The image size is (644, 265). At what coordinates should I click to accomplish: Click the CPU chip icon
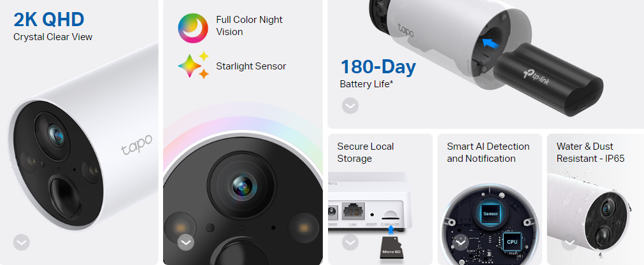tap(512, 241)
